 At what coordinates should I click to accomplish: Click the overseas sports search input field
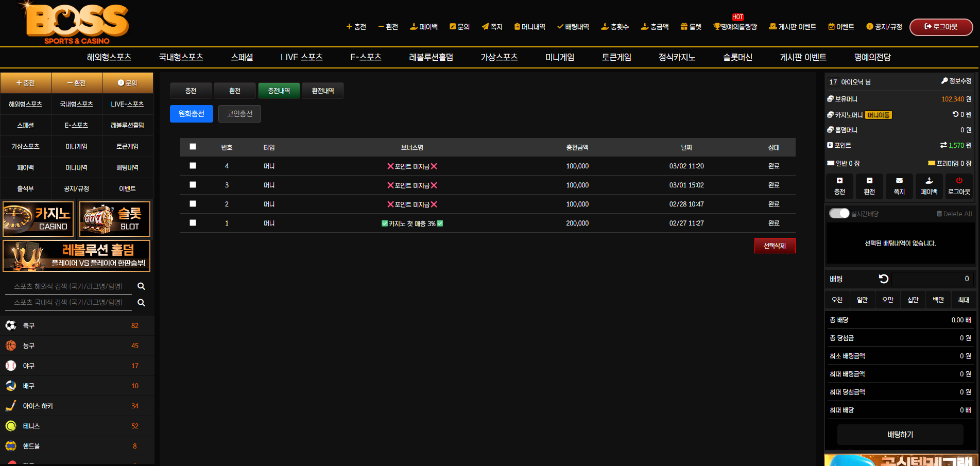point(68,286)
